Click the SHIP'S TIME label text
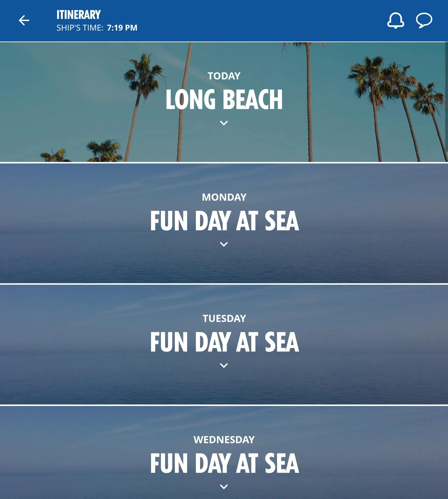 pyautogui.click(x=80, y=28)
